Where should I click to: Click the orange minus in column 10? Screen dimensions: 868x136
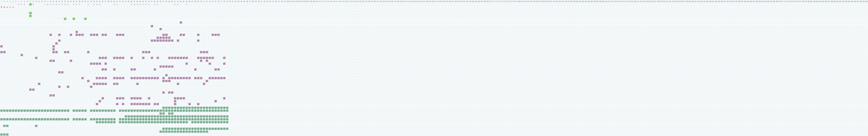point(28,13)
